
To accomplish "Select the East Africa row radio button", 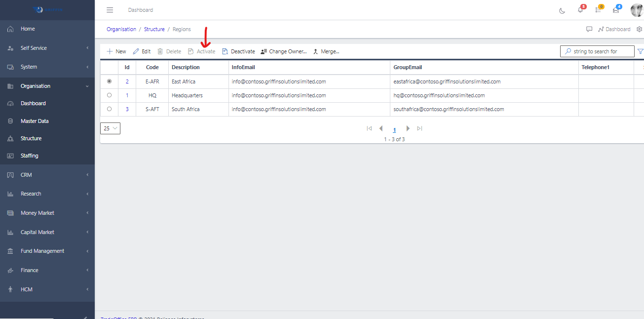I will (109, 81).
